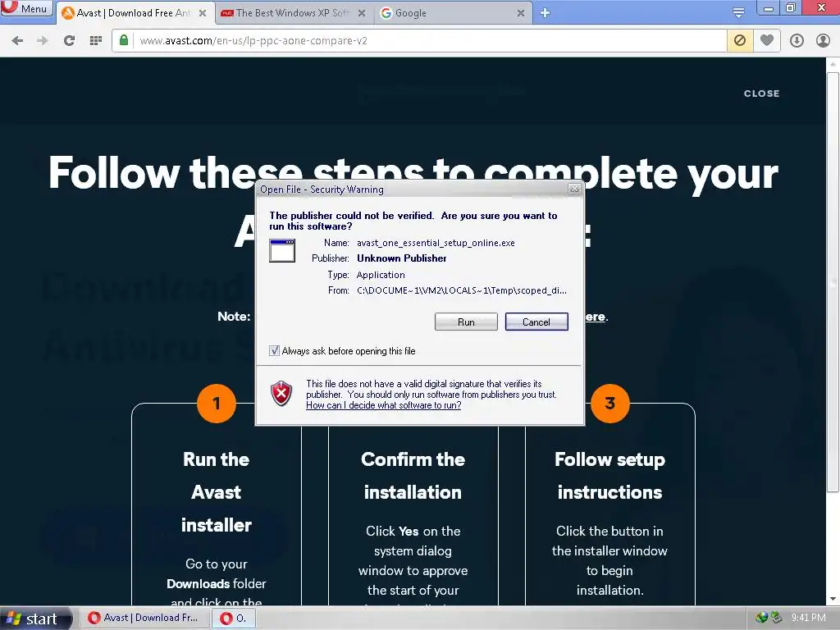This screenshot has width=840, height=630.
Task: Click the CLOSE link on the Avast page
Action: pyautogui.click(x=761, y=94)
